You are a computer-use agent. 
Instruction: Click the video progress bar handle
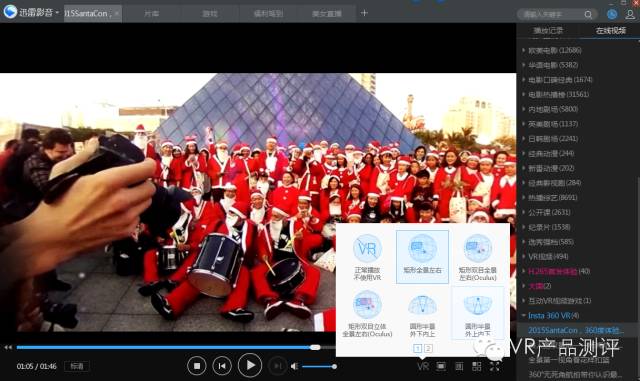(315, 348)
